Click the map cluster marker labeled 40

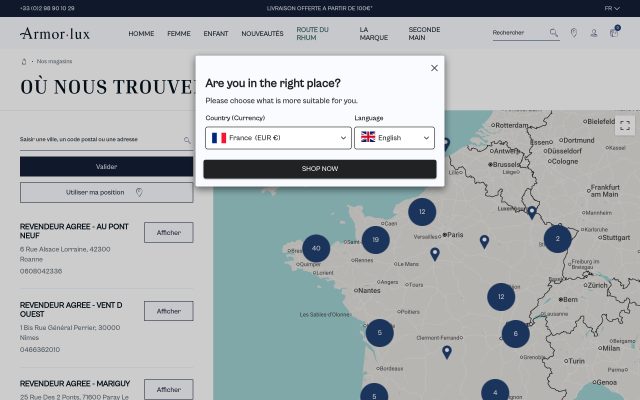[316, 248]
